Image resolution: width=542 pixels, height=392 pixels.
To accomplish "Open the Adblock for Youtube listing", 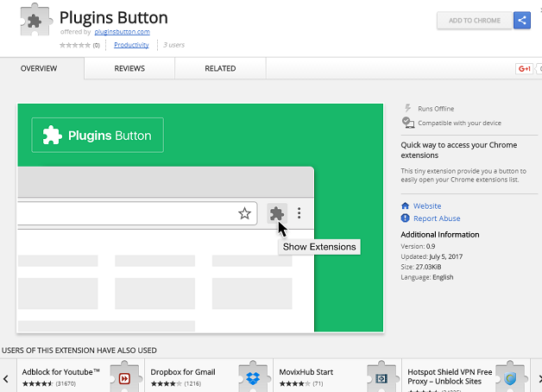I will click(x=60, y=372).
